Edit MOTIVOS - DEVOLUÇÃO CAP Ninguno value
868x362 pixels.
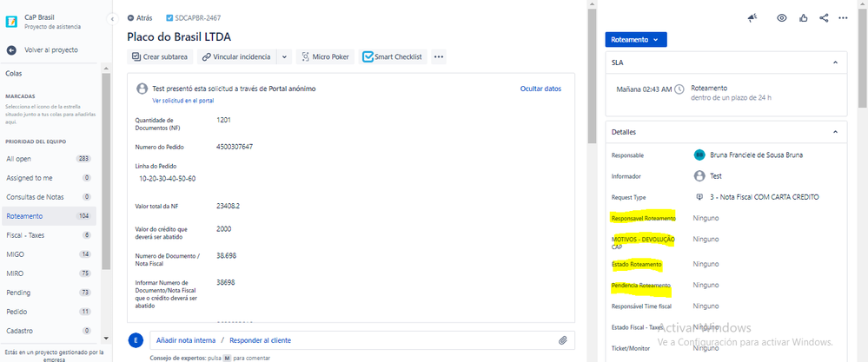click(x=706, y=240)
